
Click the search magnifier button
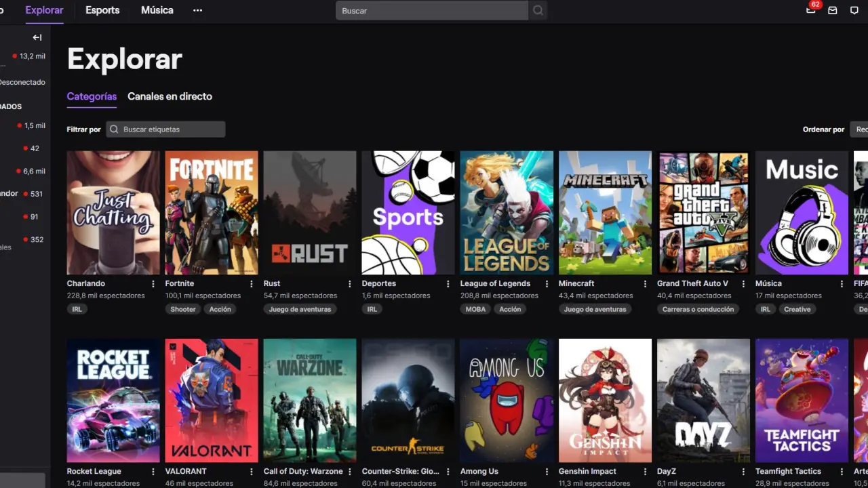click(538, 11)
